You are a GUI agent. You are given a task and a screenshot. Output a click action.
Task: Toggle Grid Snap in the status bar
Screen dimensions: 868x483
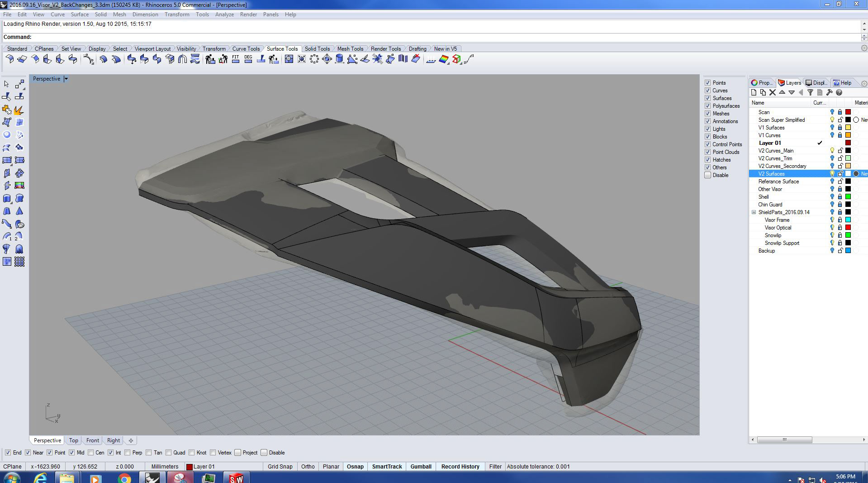(280, 467)
